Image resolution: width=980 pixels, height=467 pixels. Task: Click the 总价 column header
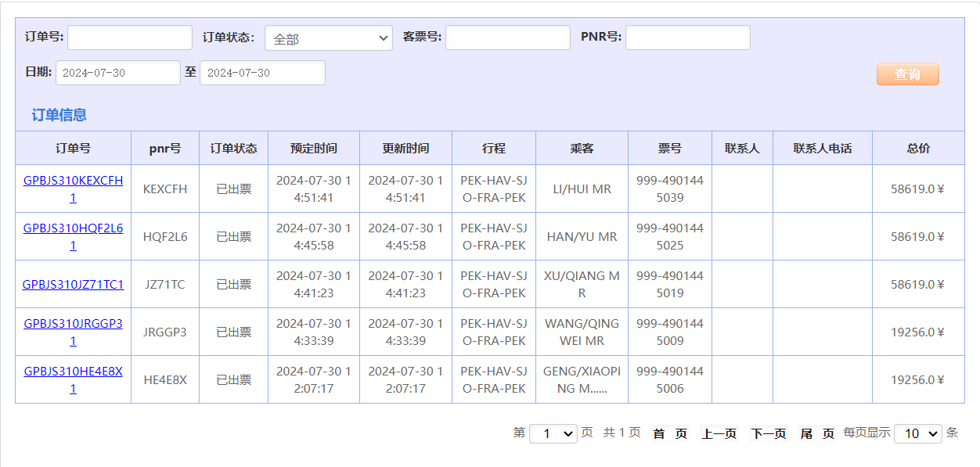point(918,148)
